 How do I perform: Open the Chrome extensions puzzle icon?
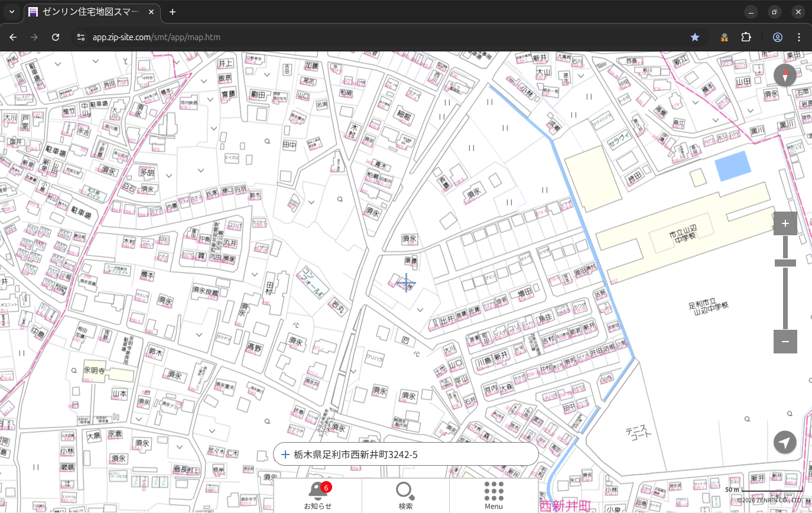[x=746, y=37]
